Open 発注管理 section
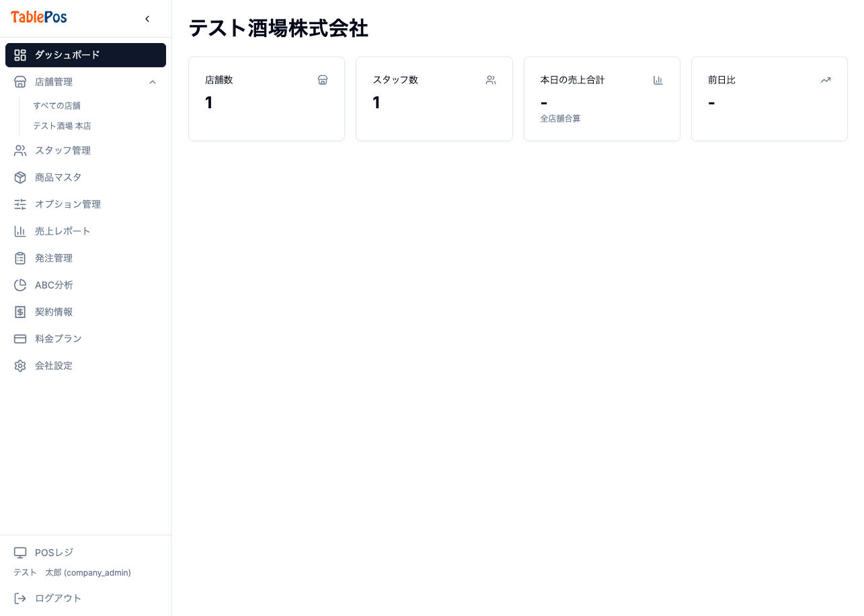Image resolution: width=864 pixels, height=616 pixels. pyautogui.click(x=85, y=258)
